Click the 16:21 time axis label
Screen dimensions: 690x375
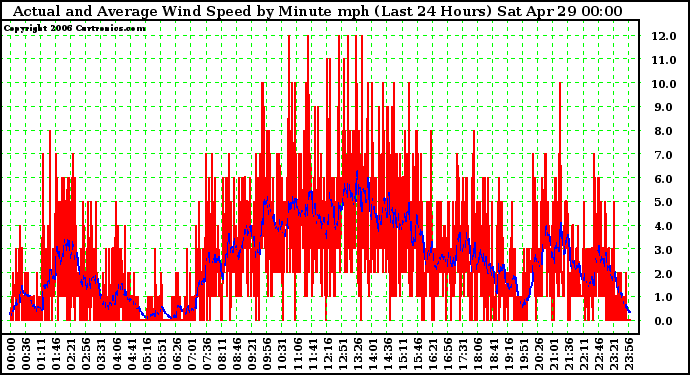coord(433,354)
